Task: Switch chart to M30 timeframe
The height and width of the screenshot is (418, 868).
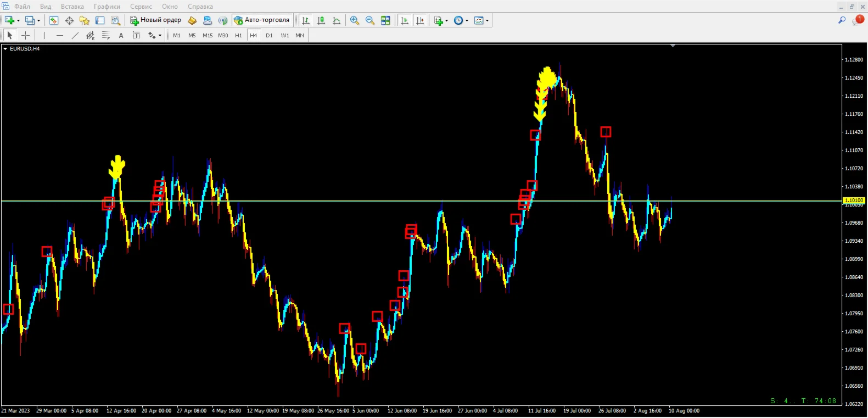Action: [x=223, y=35]
